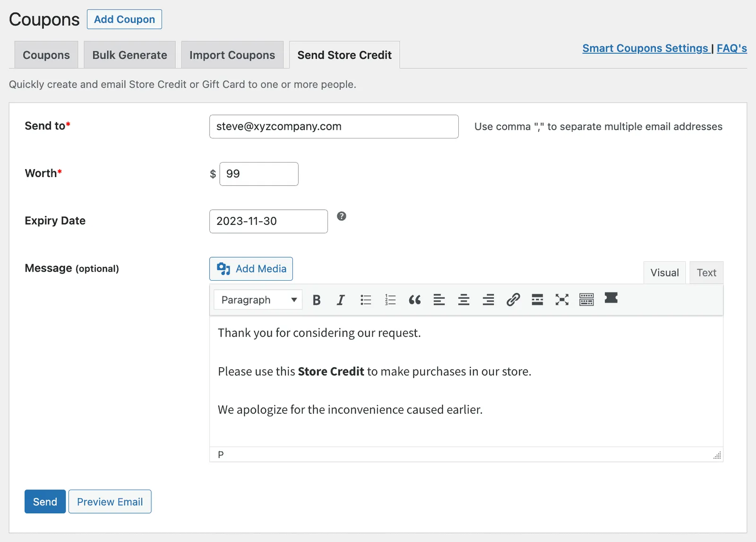756x542 pixels.
Task: Open the Paragraph format dropdown
Action: click(258, 300)
